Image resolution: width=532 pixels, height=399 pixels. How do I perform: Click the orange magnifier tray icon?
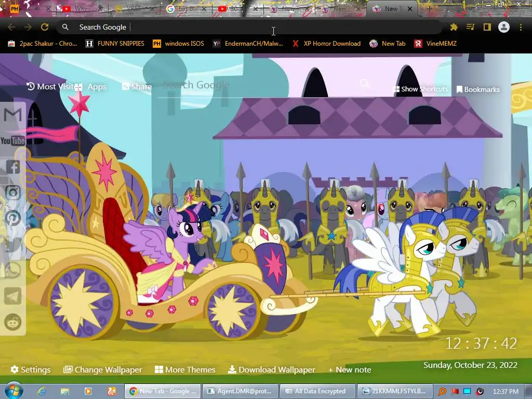click(x=442, y=392)
